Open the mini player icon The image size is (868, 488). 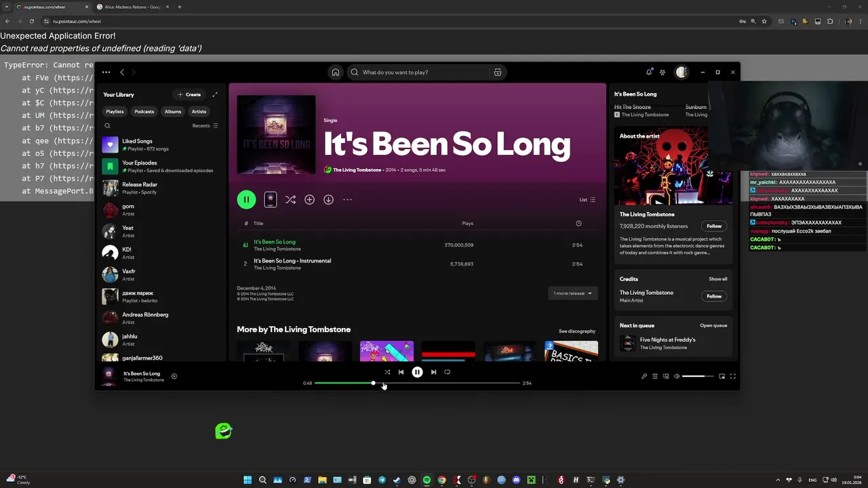point(722,376)
